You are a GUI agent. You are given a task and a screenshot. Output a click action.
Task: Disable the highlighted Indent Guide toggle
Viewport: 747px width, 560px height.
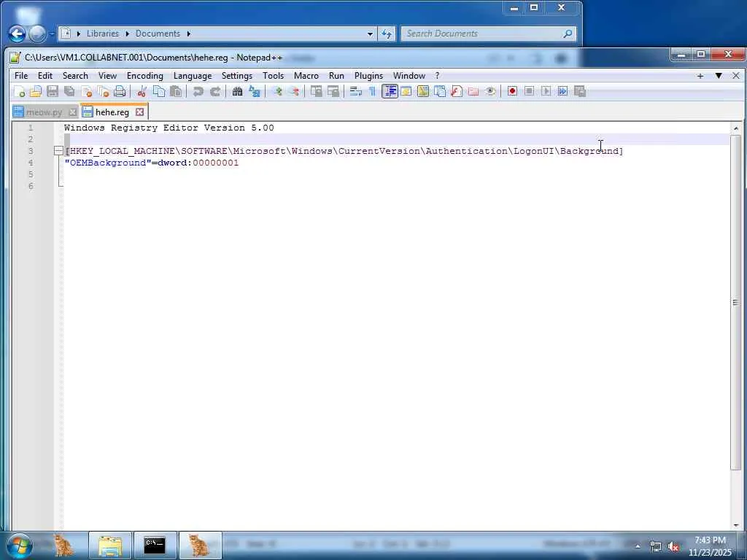390,91
